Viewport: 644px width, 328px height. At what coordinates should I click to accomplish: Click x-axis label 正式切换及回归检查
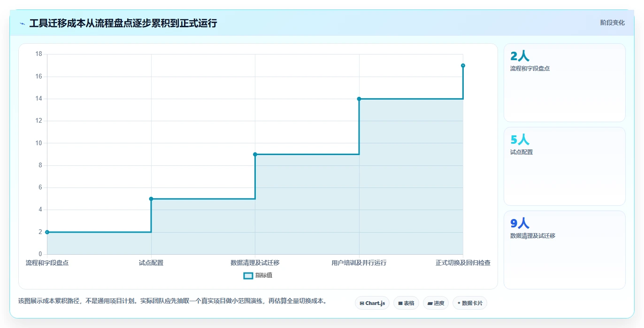pyautogui.click(x=463, y=263)
